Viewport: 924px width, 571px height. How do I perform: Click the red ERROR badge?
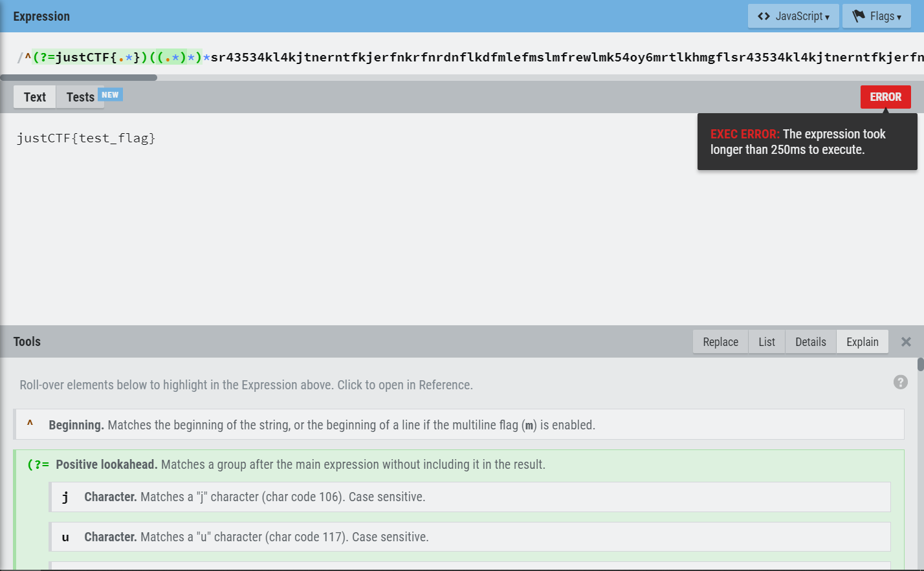tap(885, 97)
